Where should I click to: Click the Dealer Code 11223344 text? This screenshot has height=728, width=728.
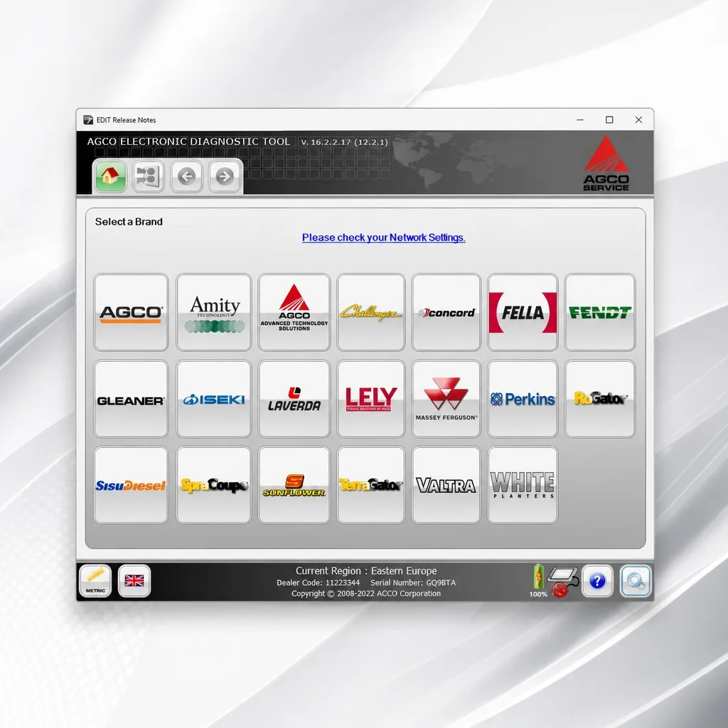[x=318, y=583]
